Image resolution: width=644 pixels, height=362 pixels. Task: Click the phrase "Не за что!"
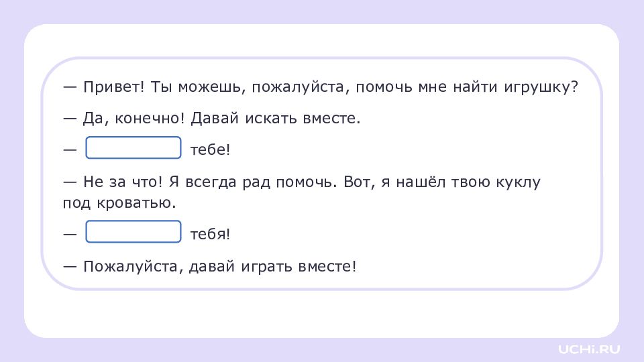click(123, 182)
